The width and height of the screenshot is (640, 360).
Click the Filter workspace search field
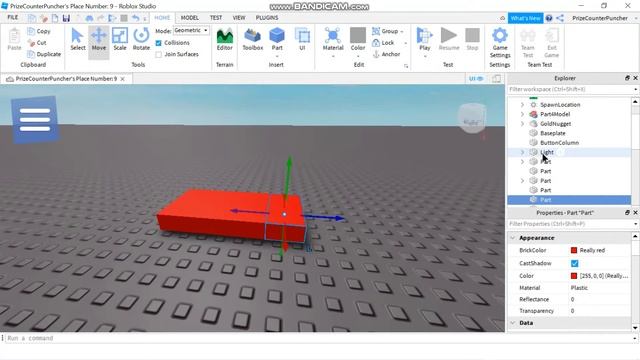(570, 89)
